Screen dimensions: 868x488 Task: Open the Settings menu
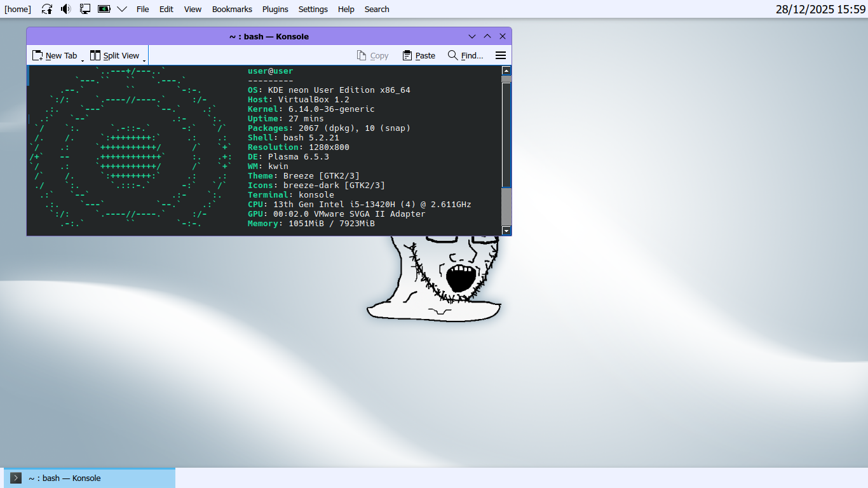tap(313, 9)
